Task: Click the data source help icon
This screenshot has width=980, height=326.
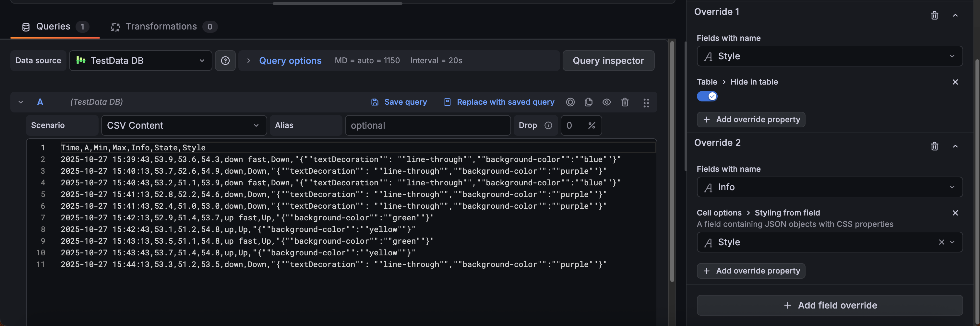Action: [x=225, y=61]
